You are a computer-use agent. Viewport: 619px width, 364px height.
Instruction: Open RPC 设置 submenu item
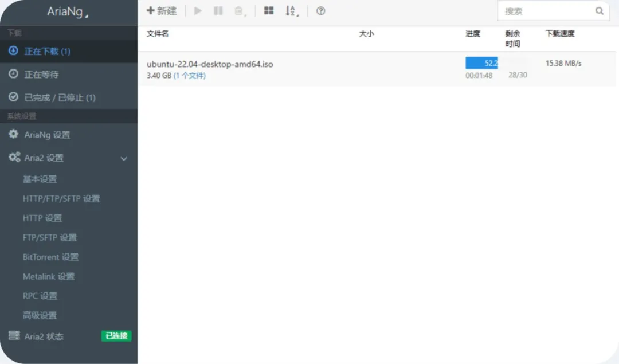click(x=40, y=296)
